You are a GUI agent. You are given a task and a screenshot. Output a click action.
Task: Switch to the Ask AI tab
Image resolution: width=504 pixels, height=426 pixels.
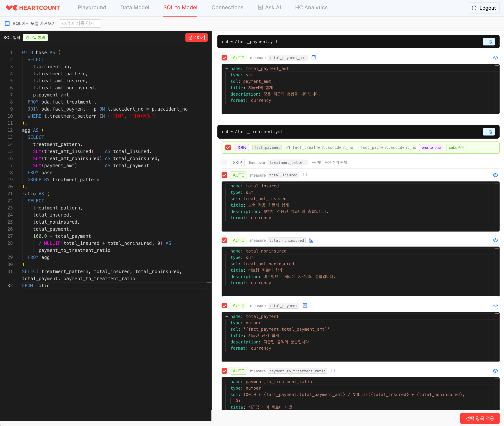coord(269,8)
